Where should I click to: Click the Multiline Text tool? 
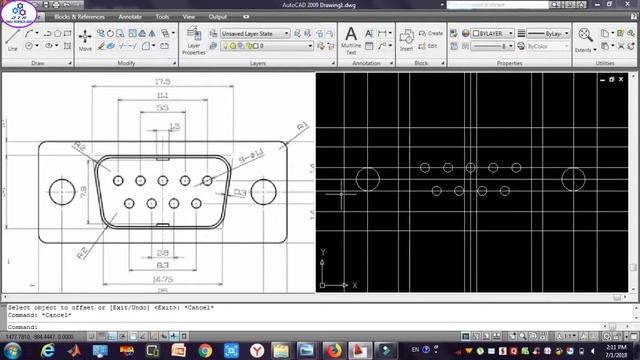(x=351, y=40)
